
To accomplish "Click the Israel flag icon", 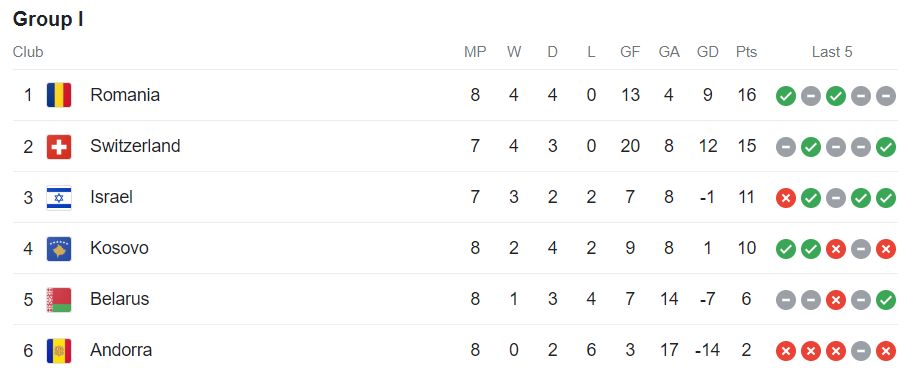I will [x=59, y=197].
